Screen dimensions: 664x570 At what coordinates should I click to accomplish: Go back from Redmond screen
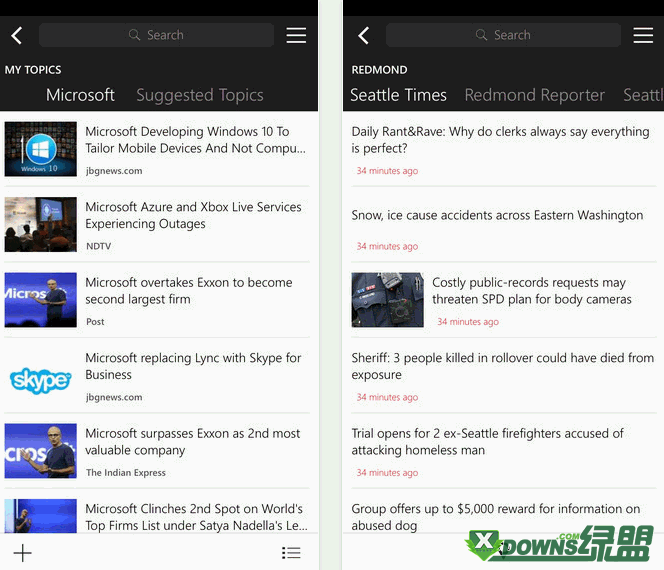(363, 36)
